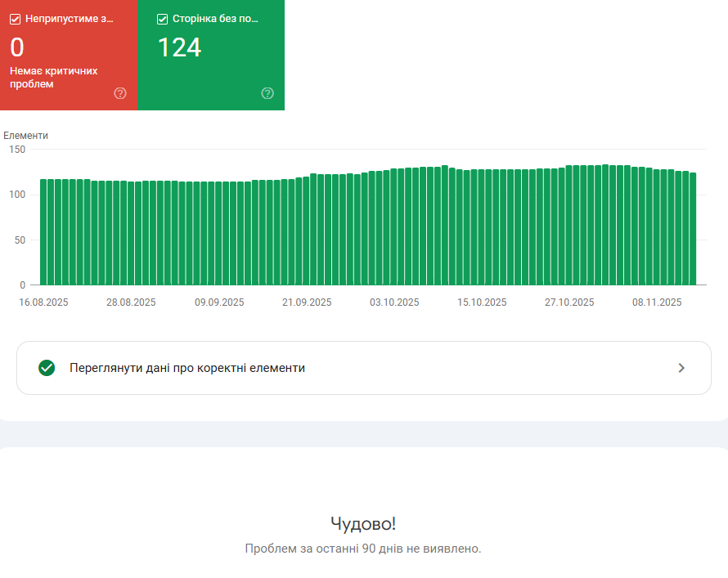
Task: Select the green card value 124
Action: click(179, 47)
